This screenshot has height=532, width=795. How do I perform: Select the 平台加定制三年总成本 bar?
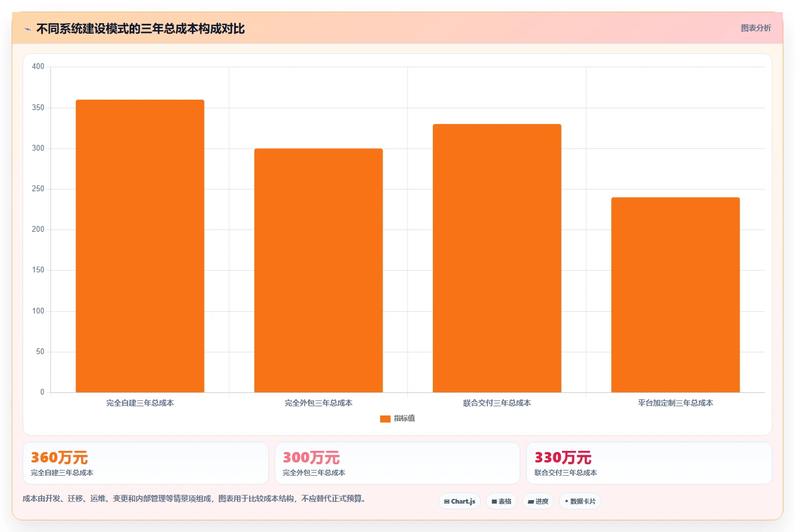tap(675, 295)
